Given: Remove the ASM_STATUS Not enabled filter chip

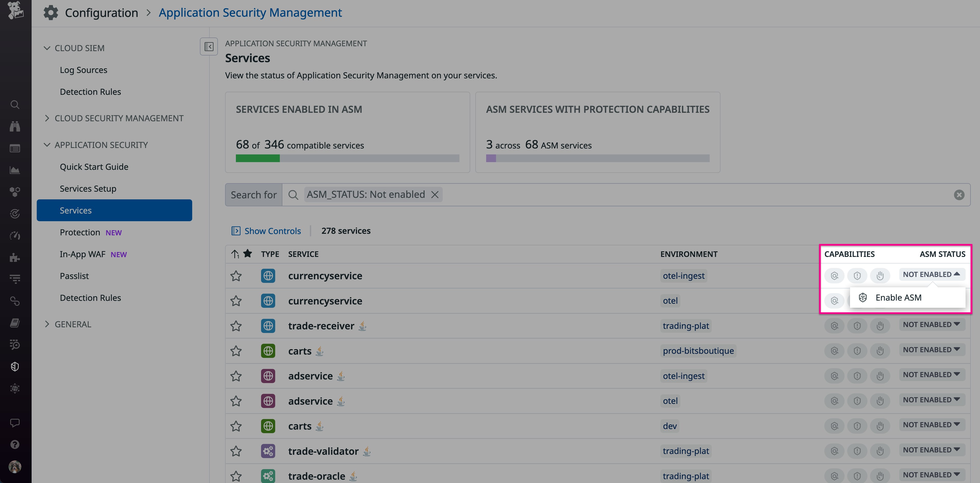Looking at the screenshot, I should coord(434,195).
